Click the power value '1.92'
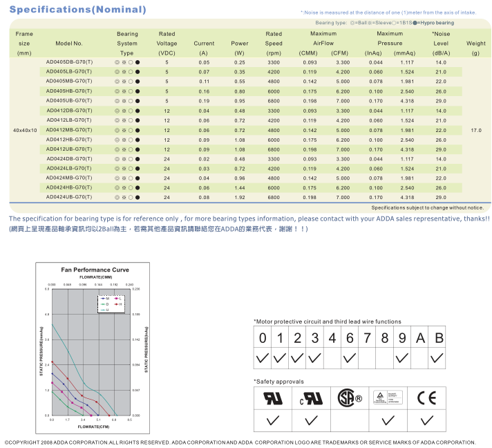492x448 pixels. [239, 198]
